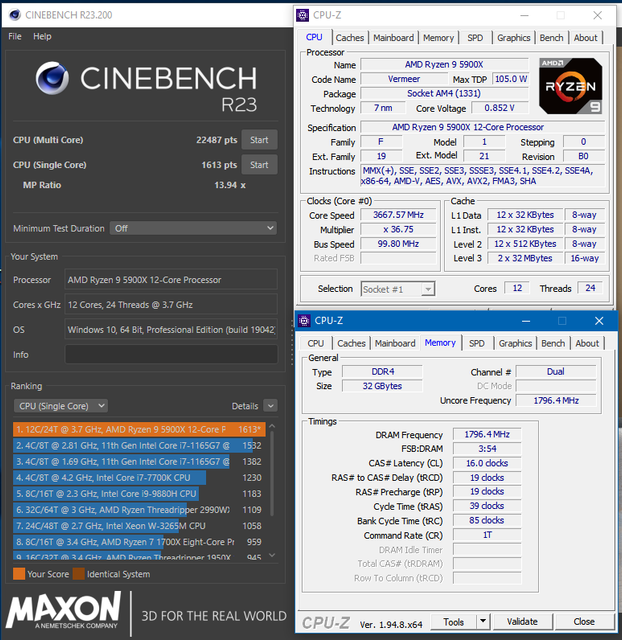Click the ranking list scroll-down arrow

(272, 555)
